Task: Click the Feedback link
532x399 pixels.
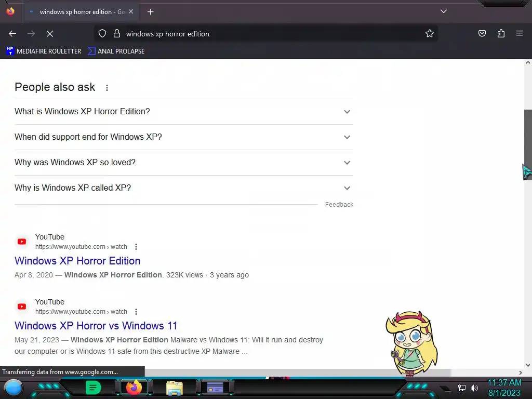Action: [x=339, y=205]
